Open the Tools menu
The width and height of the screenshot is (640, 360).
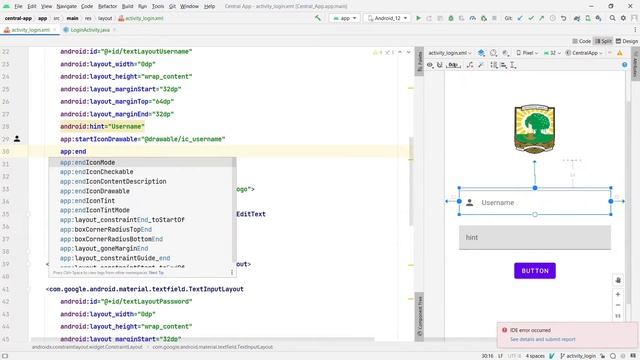pos(158,6)
